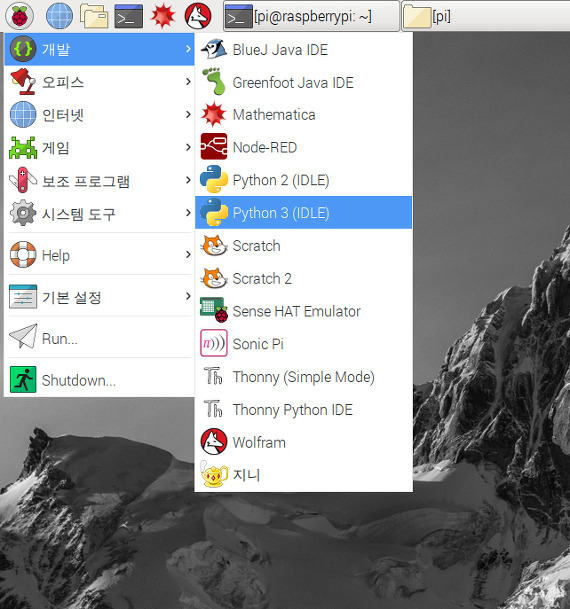
Task: Click the 게임 space invader icon
Action: click(23, 148)
